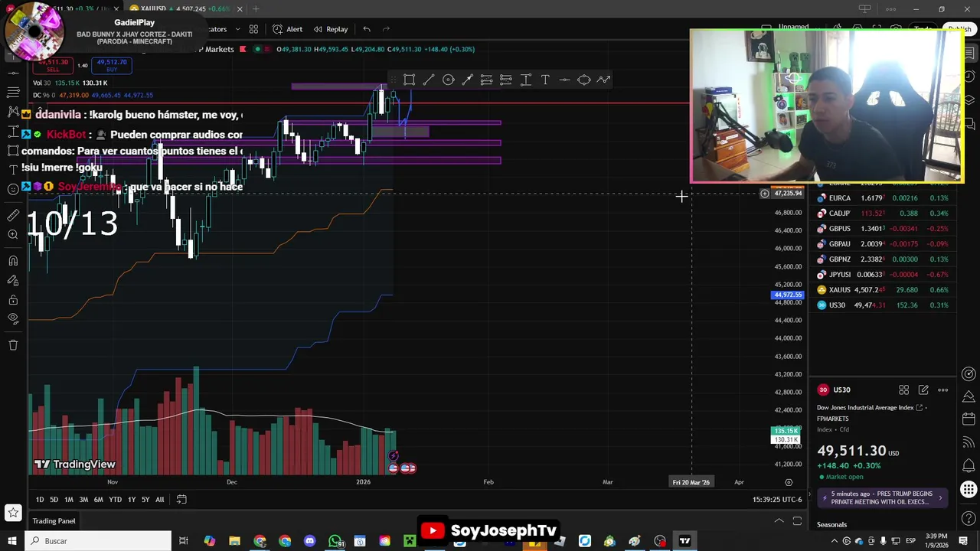
Task: Open the calendar icon in right sidebar
Action: (x=969, y=419)
